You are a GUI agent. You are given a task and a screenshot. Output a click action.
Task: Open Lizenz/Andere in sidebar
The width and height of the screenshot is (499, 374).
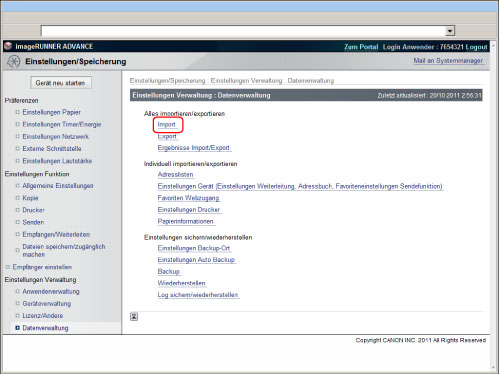coord(42,316)
